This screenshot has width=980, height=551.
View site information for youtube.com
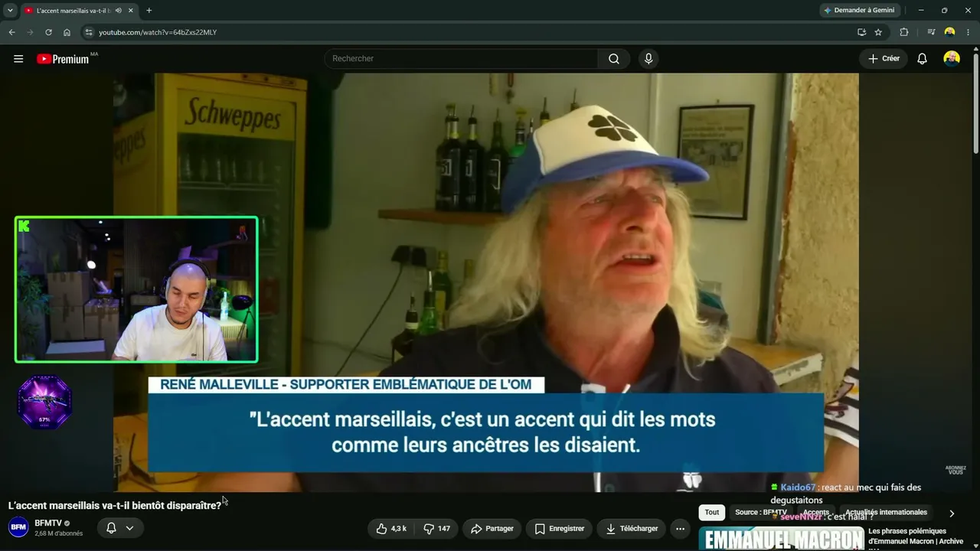coord(89,32)
